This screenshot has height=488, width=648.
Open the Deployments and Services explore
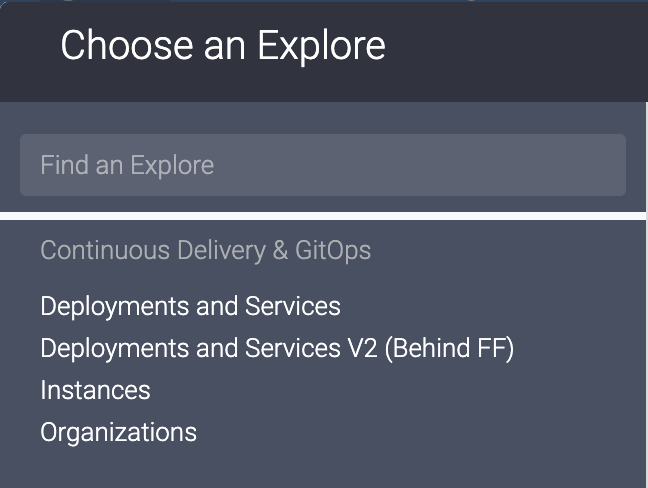(190, 306)
